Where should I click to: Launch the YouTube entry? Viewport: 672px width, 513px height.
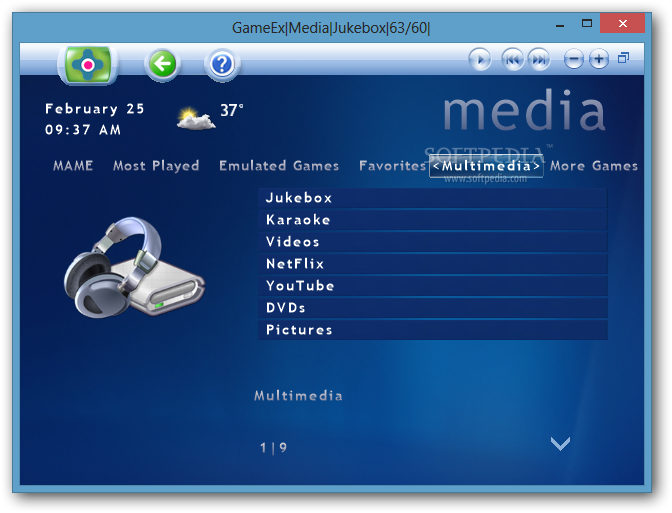click(x=433, y=286)
